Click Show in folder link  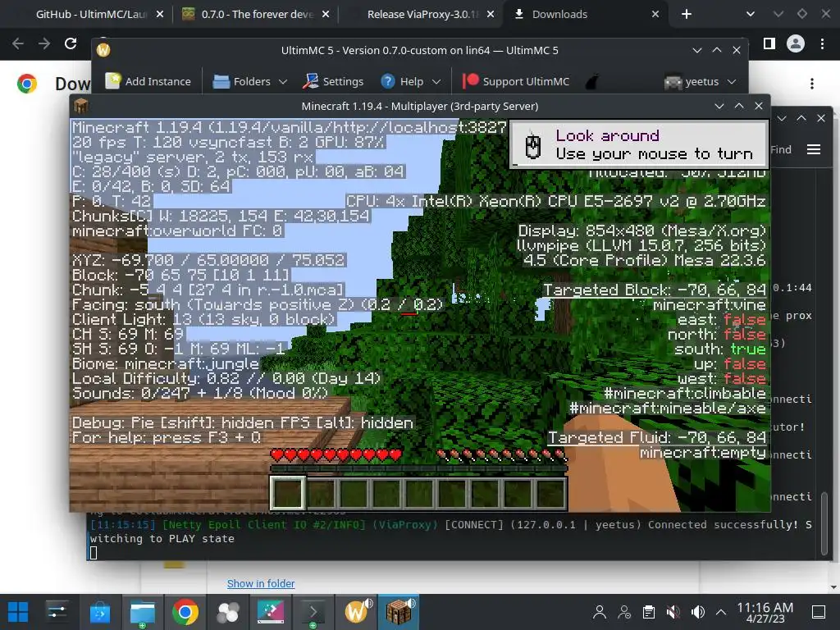point(261,583)
